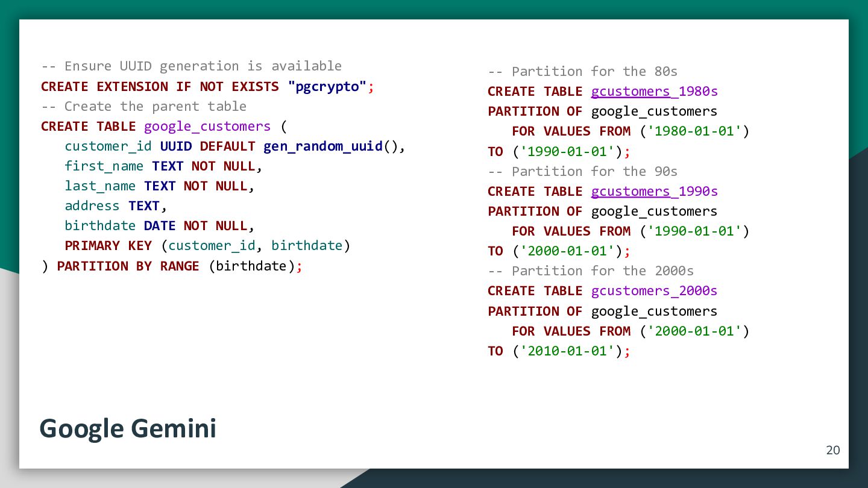This screenshot has height=488, width=868.
Task: Click the customer_id column name in UUID line
Action: [108, 146]
